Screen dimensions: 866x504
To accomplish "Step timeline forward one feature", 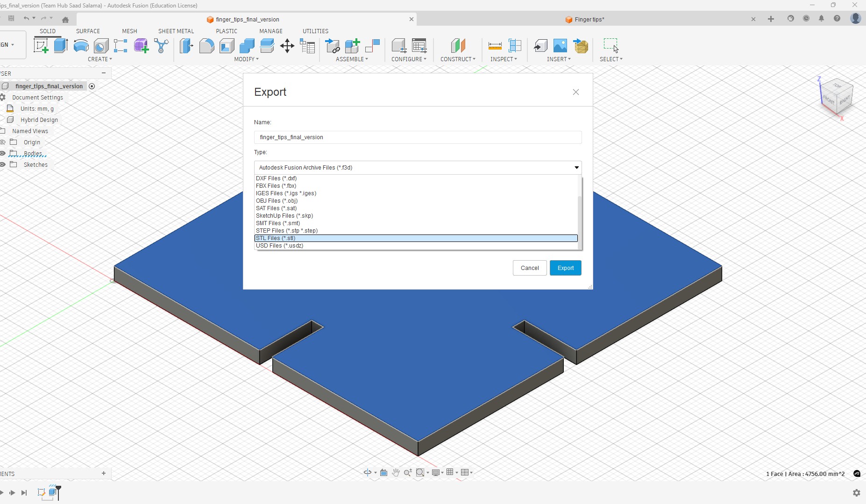I will (12, 492).
